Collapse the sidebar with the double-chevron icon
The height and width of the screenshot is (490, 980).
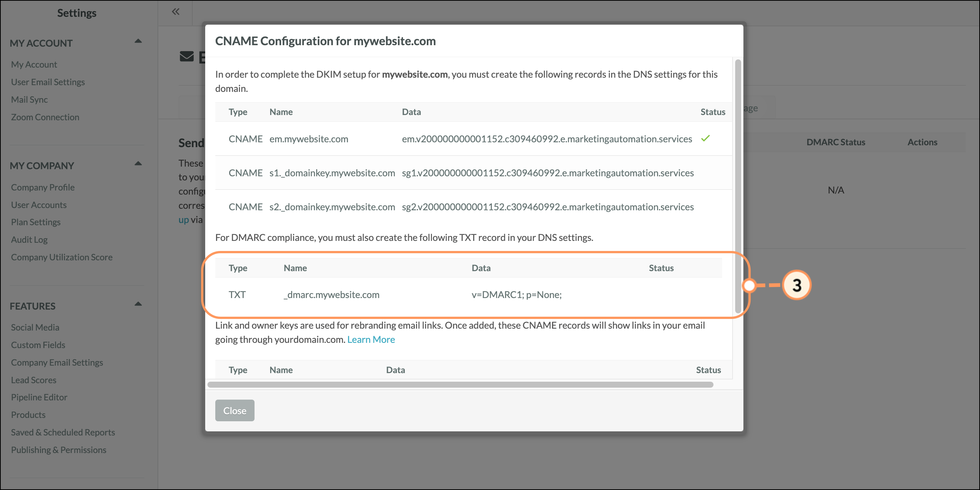tap(175, 12)
